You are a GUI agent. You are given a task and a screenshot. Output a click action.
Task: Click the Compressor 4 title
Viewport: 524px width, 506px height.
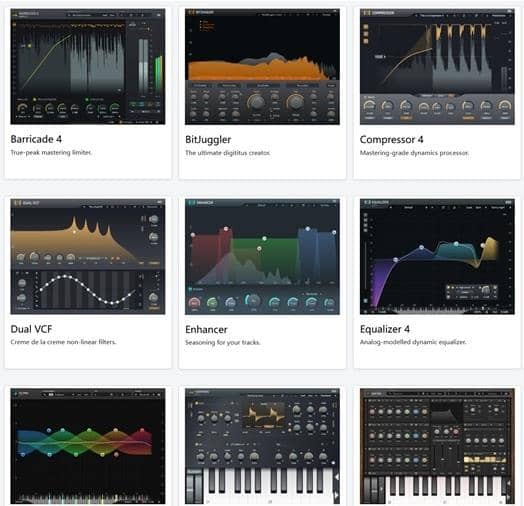coord(391,139)
